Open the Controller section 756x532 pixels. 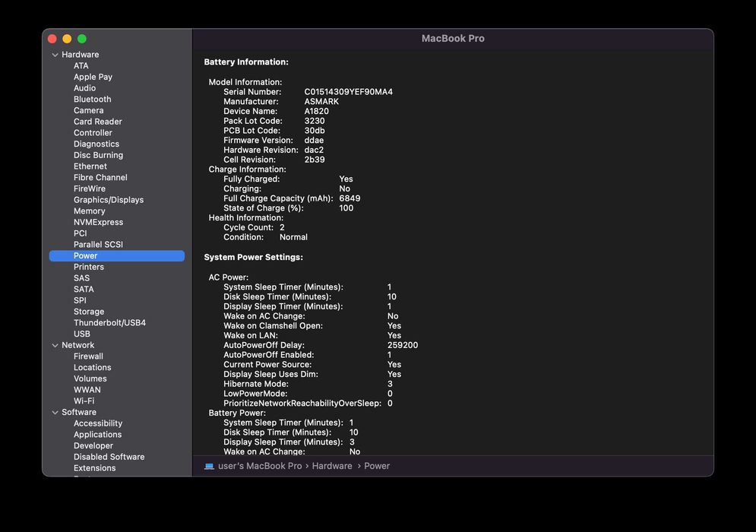[93, 133]
